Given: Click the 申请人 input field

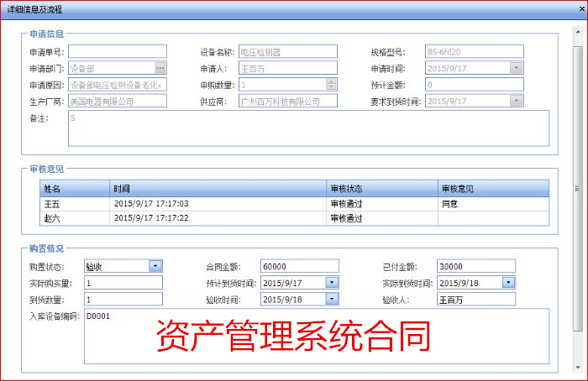Looking at the screenshot, I should 288,68.
